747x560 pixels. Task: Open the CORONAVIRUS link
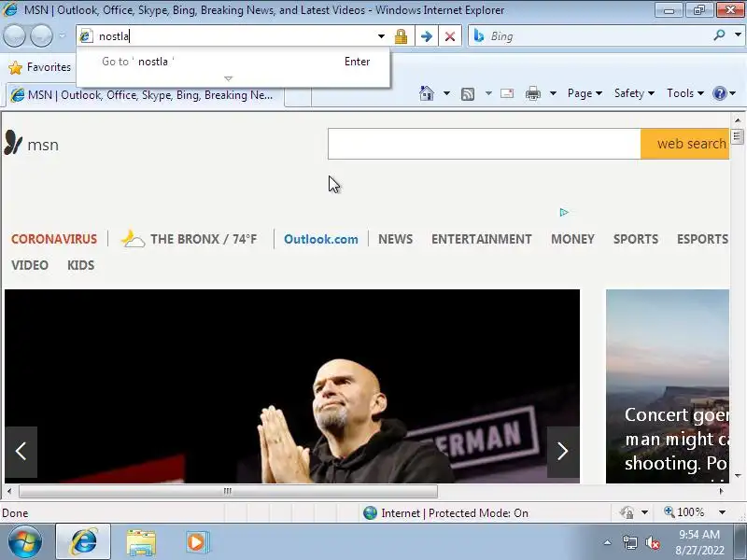tap(54, 239)
